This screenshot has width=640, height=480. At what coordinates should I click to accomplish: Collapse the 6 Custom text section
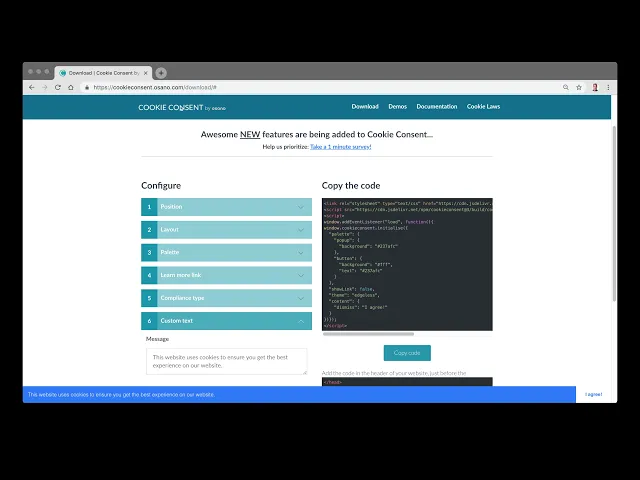click(227, 321)
